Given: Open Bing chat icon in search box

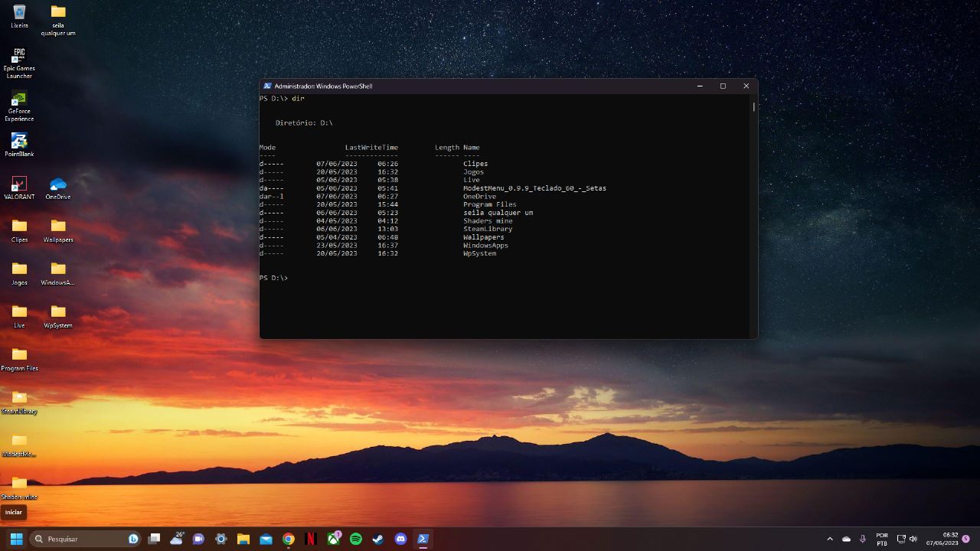Looking at the screenshot, I should point(133,539).
